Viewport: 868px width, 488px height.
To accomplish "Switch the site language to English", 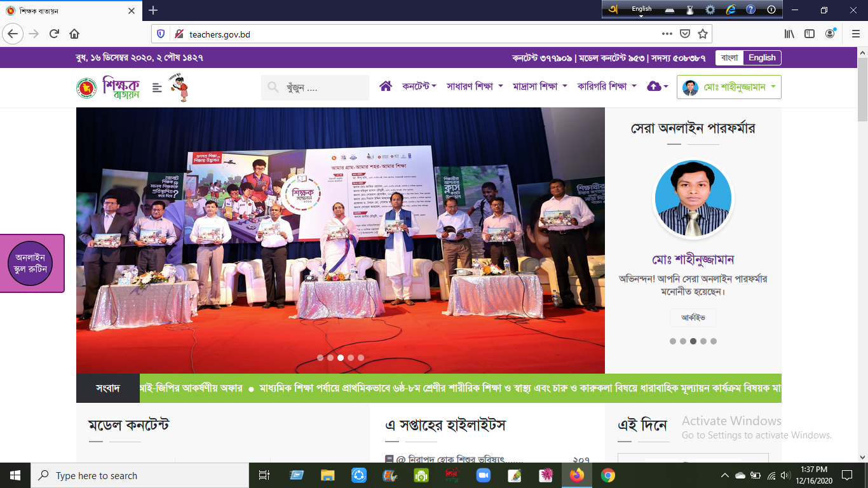I will 762,58.
